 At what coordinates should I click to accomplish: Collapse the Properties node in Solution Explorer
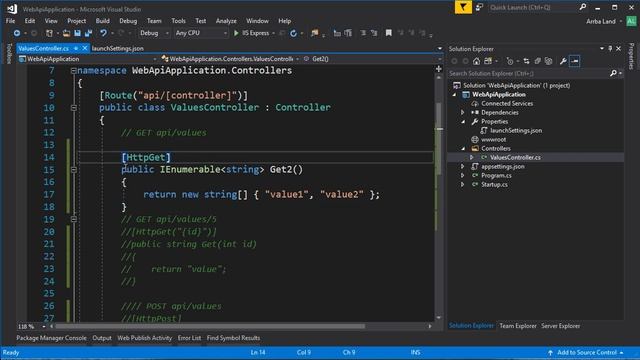463,122
